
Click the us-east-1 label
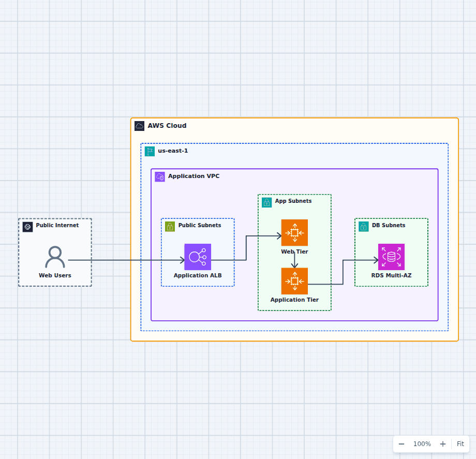click(x=173, y=151)
